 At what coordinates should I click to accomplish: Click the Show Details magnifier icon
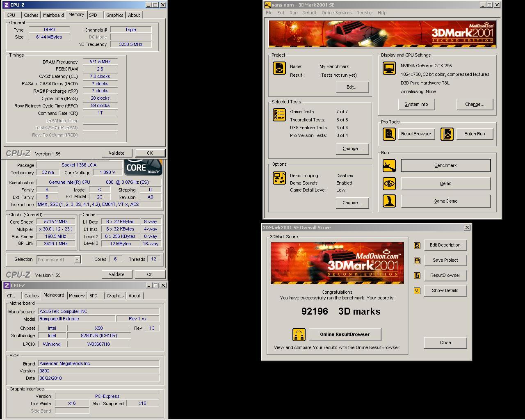417,291
